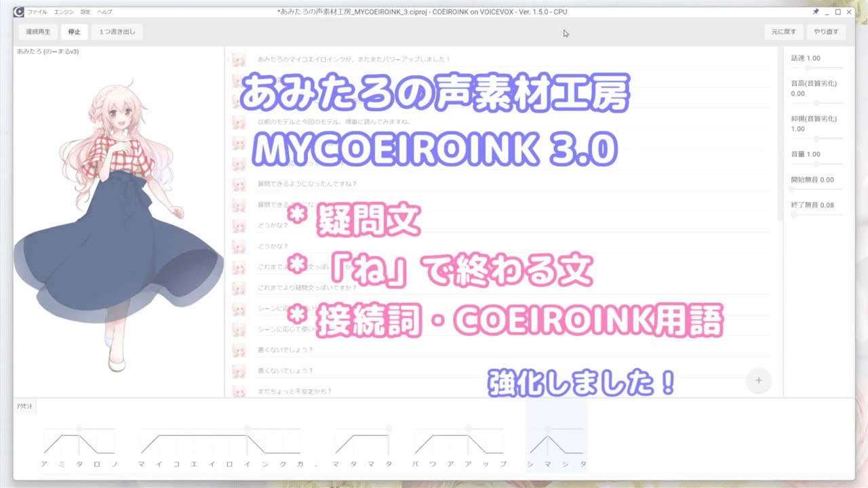Click the accent slider handle above シマシタ
This screenshot has height=488, width=868.
coord(547,428)
